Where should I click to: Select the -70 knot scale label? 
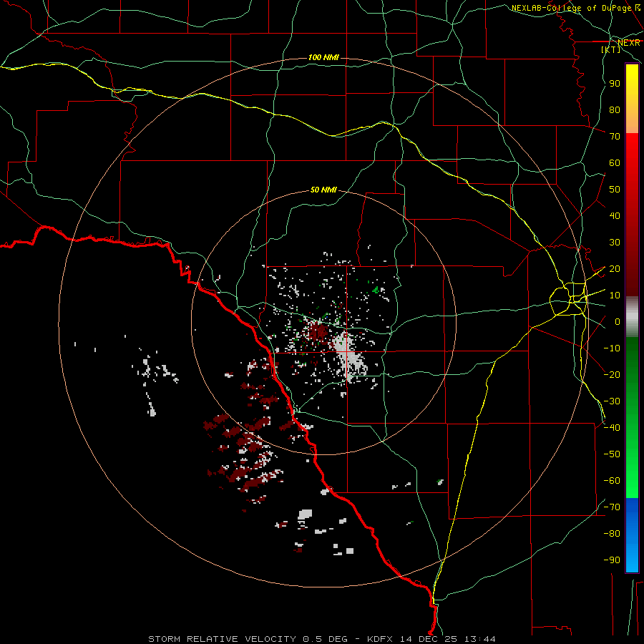[x=612, y=507]
